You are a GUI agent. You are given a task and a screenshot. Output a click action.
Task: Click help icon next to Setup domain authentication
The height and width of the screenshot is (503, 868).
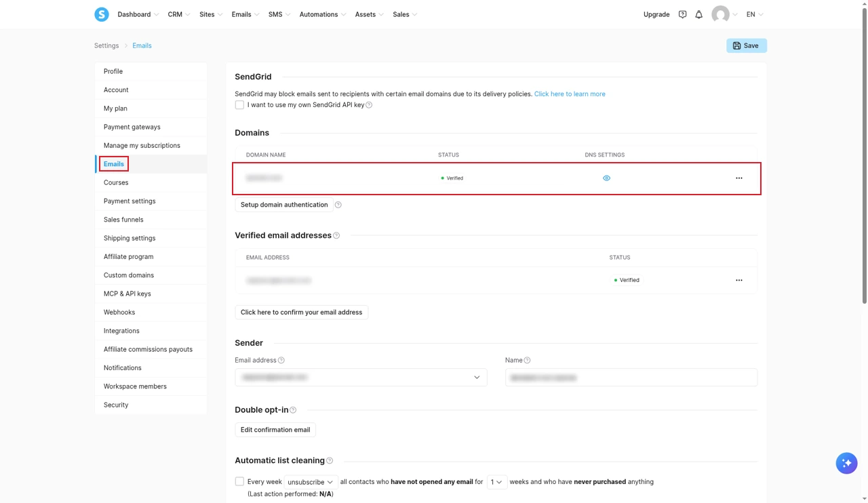[338, 205]
